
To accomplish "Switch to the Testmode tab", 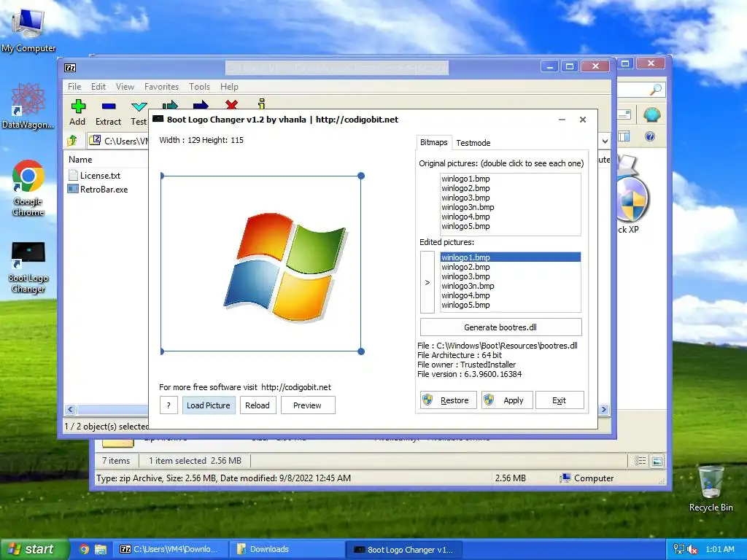I will point(473,143).
